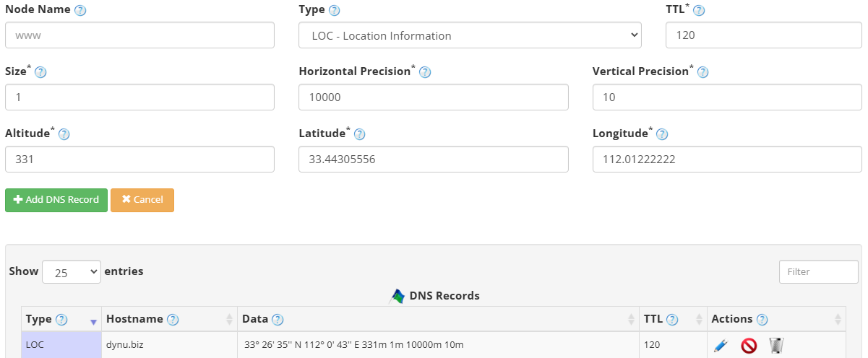
Task: Open help icon in Type column header
Action: pos(61,320)
